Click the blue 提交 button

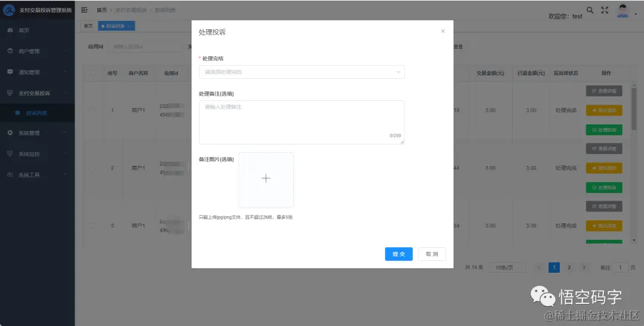(398, 254)
